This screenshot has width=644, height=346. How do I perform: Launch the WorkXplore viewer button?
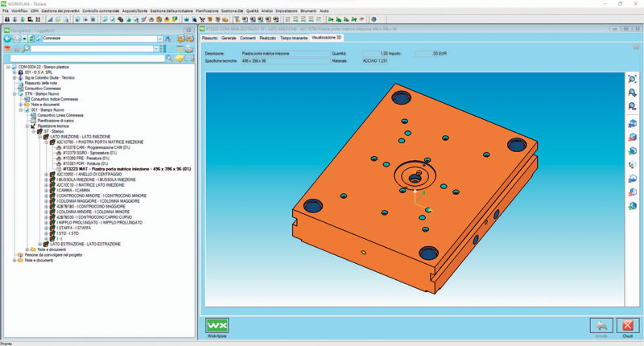click(x=217, y=325)
